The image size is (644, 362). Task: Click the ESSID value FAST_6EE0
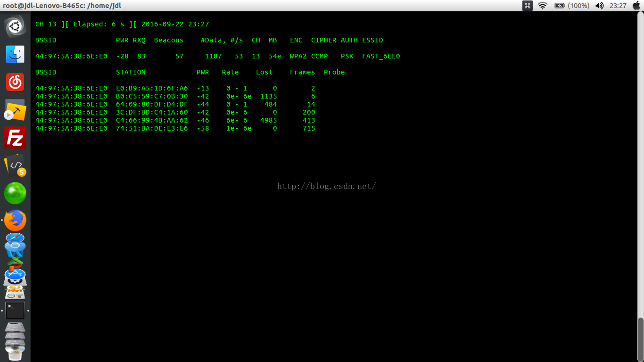(381, 56)
